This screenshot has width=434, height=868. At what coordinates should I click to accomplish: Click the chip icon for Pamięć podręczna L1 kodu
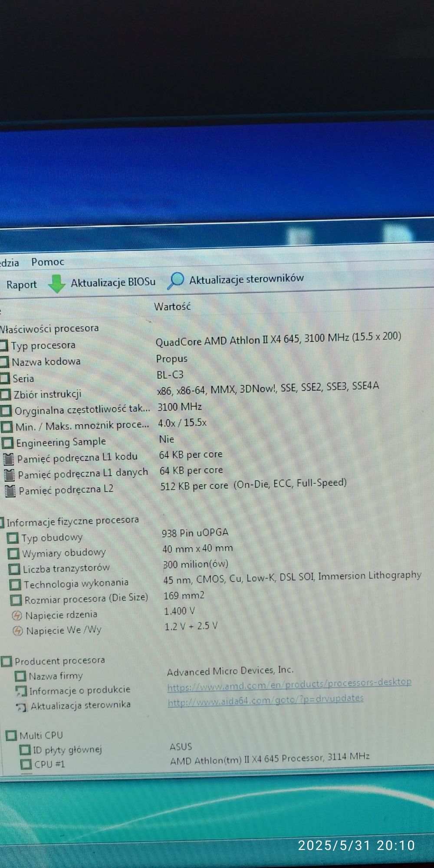click(9, 459)
